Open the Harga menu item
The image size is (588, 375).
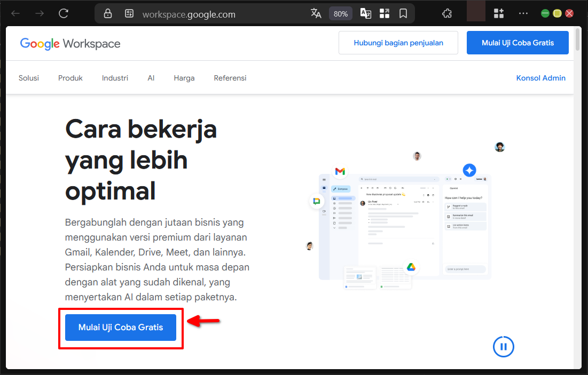pos(184,78)
